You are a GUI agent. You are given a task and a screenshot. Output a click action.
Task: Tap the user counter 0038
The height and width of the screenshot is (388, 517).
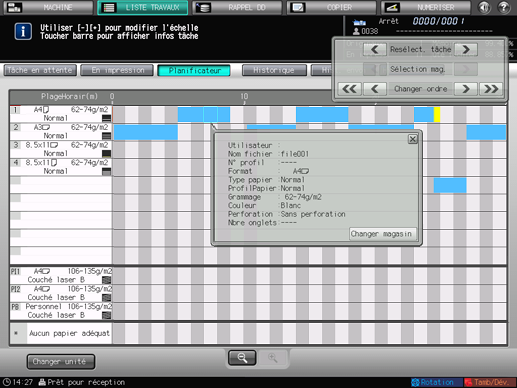point(365,31)
